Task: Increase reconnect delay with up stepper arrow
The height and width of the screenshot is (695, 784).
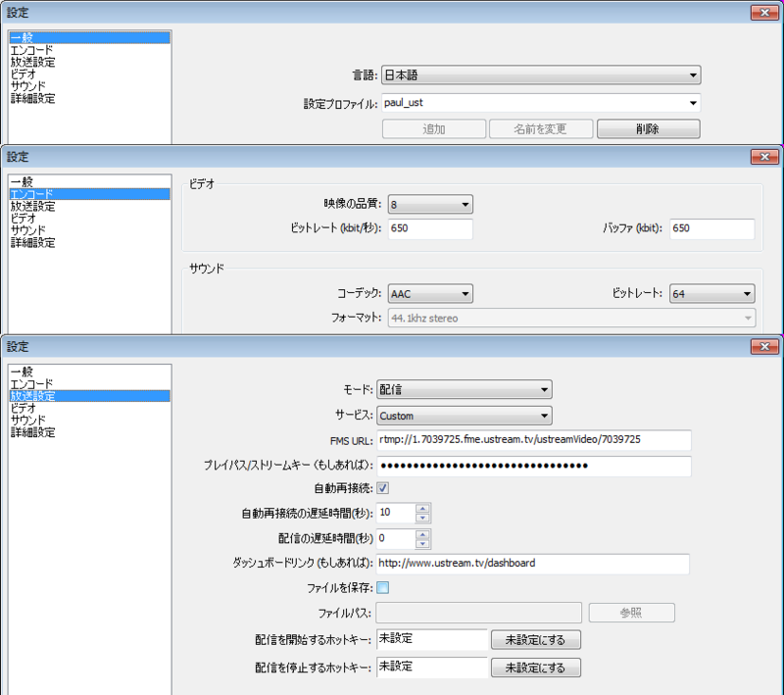Action: [x=422, y=509]
